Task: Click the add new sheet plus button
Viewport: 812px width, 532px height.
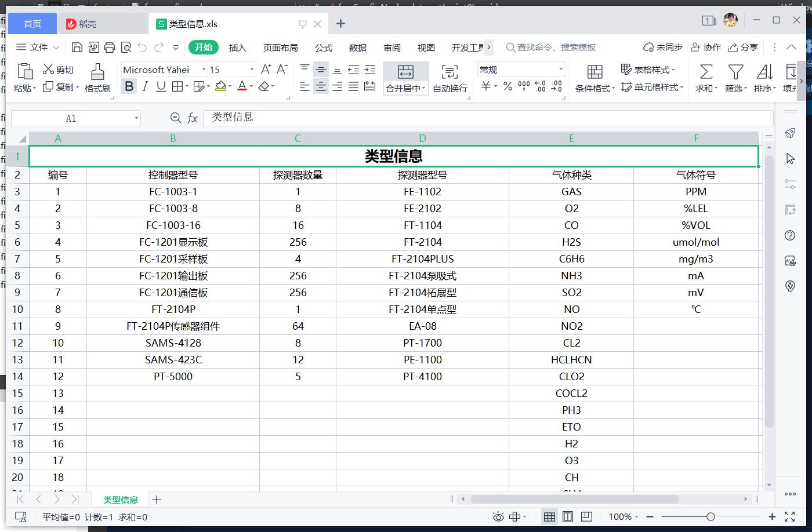Action: click(156, 500)
